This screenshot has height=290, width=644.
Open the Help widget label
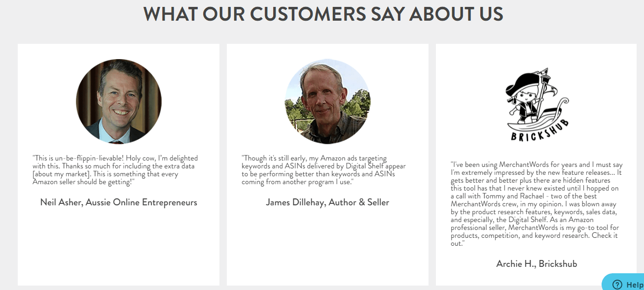click(x=634, y=285)
